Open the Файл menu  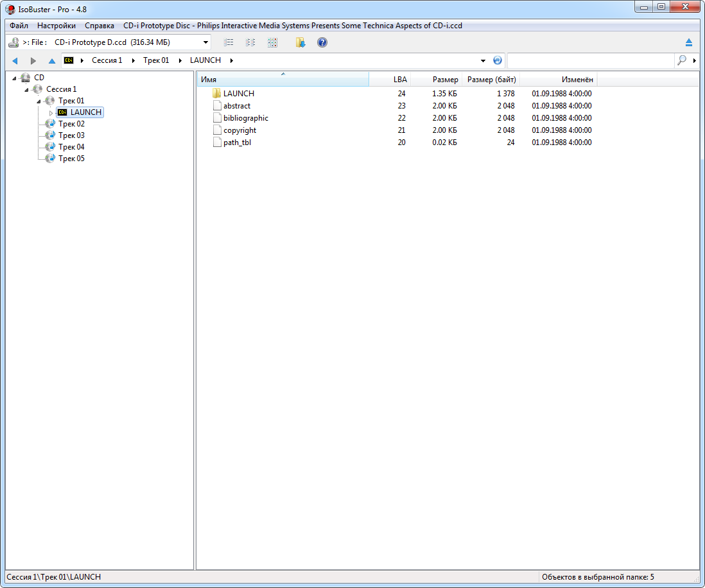pyautogui.click(x=19, y=26)
